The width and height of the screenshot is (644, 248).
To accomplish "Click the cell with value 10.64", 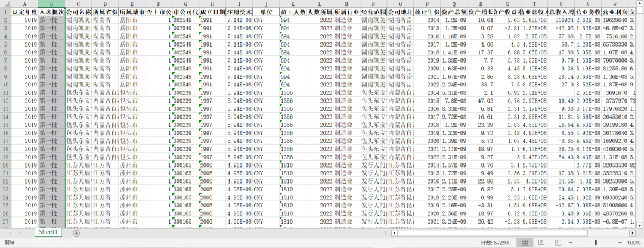I will [481, 20].
